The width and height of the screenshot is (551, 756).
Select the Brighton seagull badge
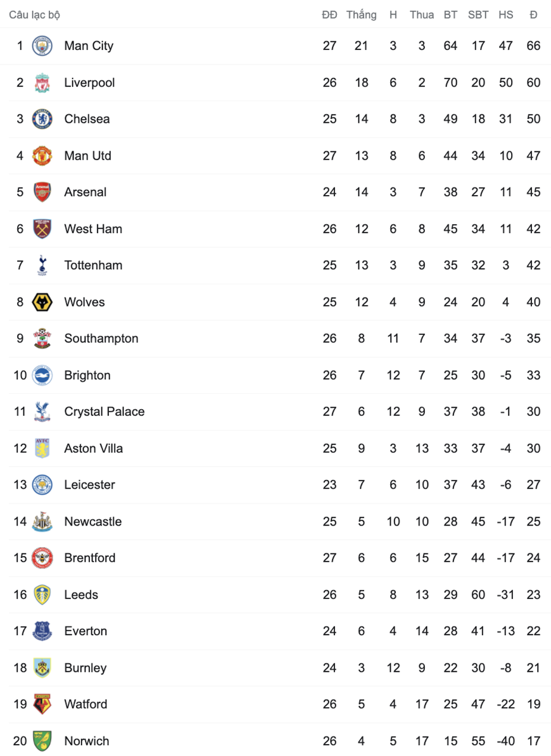(42, 375)
